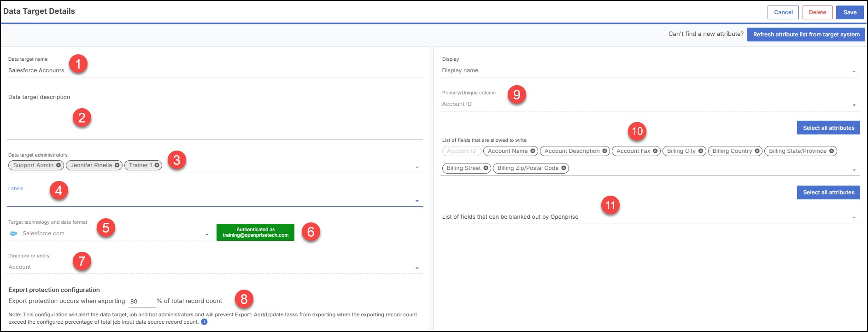Click the Salesforce cloud logo icon
This screenshot has width=868, height=332.
(x=14, y=233)
